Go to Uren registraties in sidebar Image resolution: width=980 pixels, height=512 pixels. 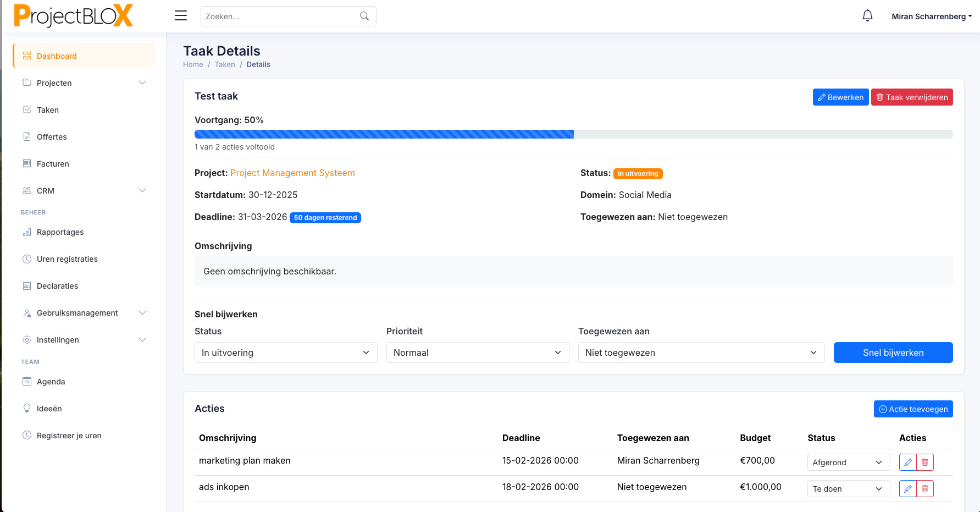click(x=67, y=259)
